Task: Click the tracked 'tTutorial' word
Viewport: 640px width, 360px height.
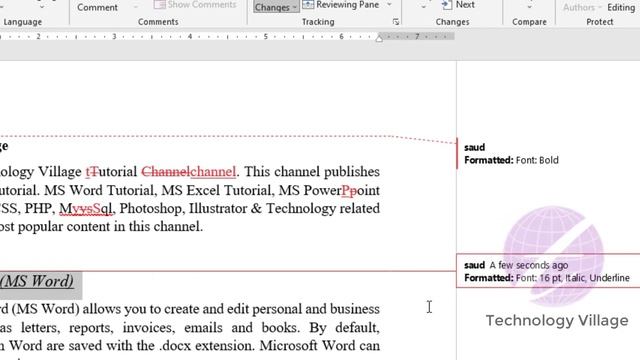Action: pyautogui.click(x=111, y=172)
